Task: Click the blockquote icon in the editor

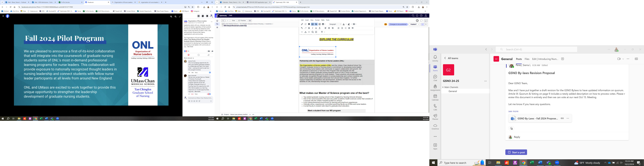Action: [353, 28]
